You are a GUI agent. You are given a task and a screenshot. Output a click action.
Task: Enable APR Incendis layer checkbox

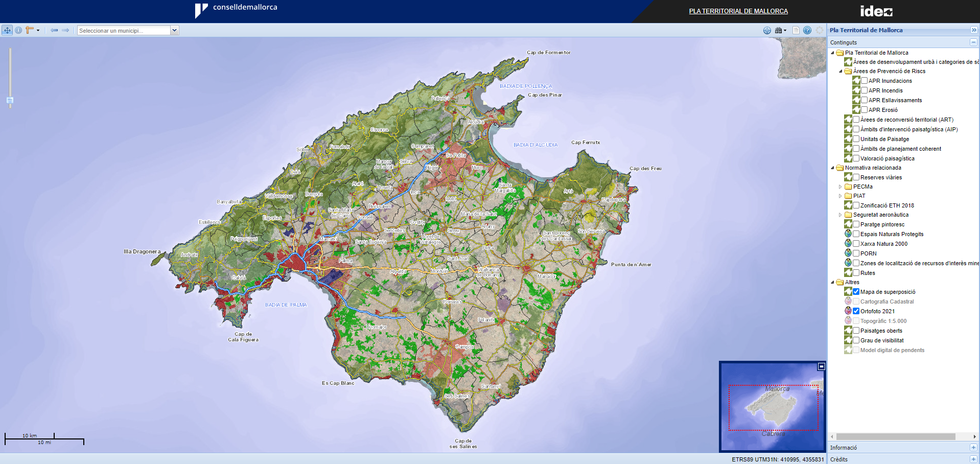(865, 90)
